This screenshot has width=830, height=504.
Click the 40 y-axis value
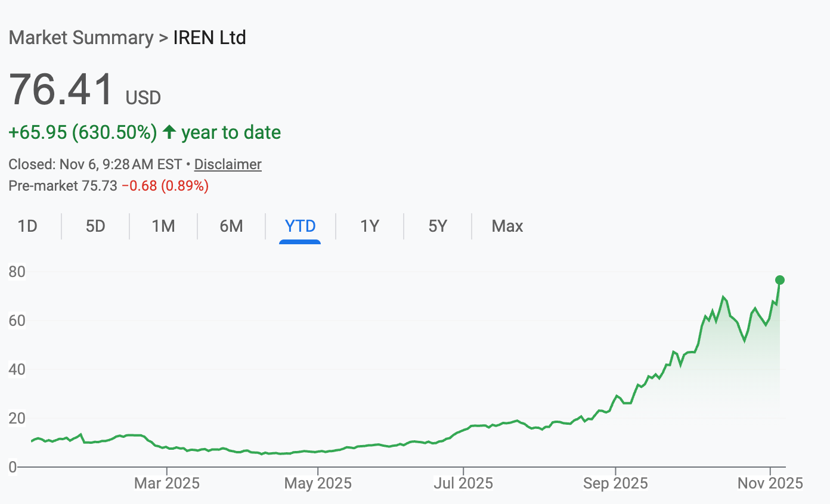(x=17, y=370)
